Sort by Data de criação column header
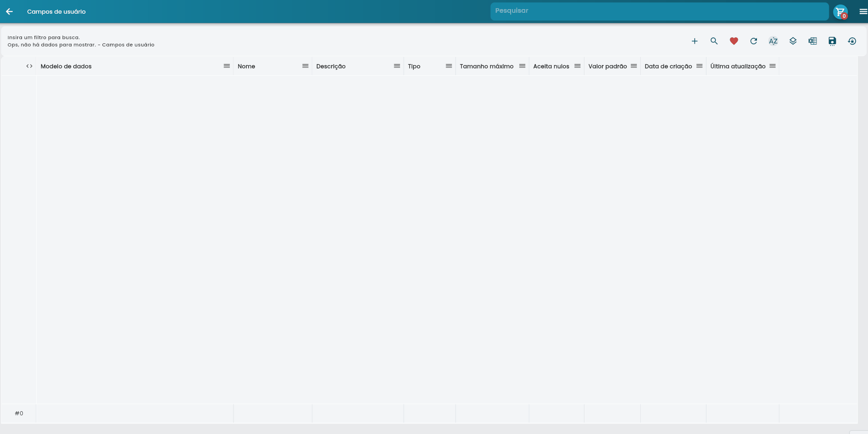This screenshot has height=434, width=868. pos(668,66)
